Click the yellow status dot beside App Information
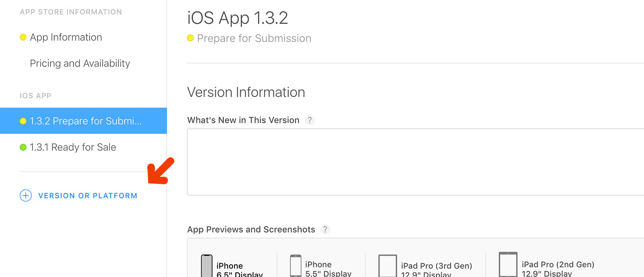 [x=23, y=37]
